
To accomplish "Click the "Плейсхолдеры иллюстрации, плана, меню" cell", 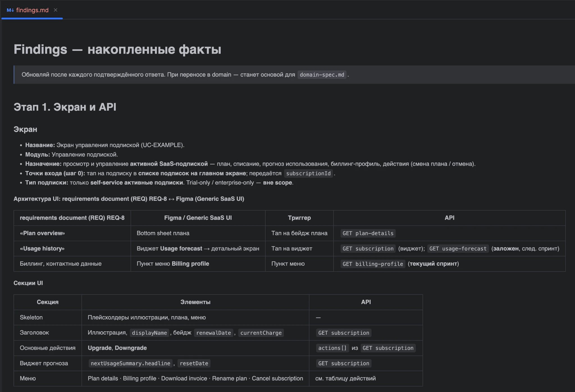I will coord(195,318).
